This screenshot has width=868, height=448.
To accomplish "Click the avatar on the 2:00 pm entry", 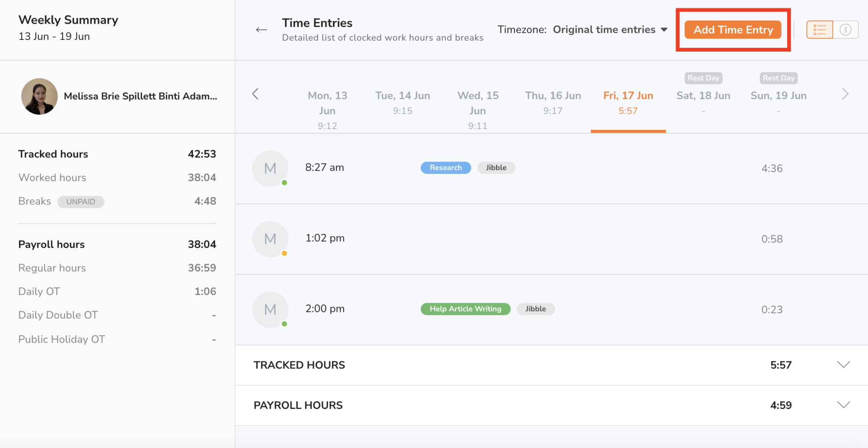I will [270, 309].
